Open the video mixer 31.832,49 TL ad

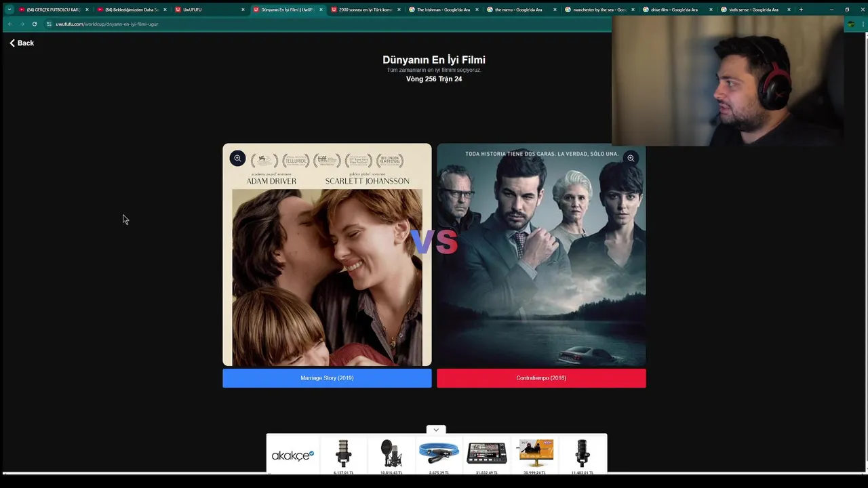tap(487, 456)
